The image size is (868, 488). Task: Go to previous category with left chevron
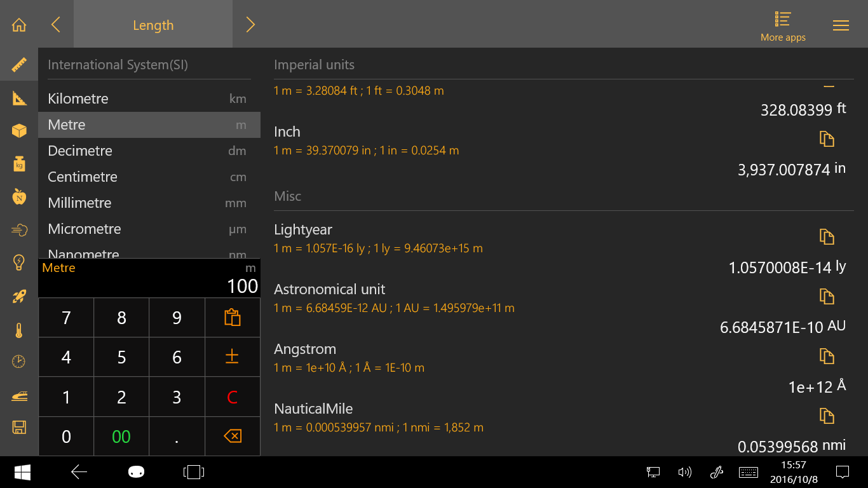(56, 25)
